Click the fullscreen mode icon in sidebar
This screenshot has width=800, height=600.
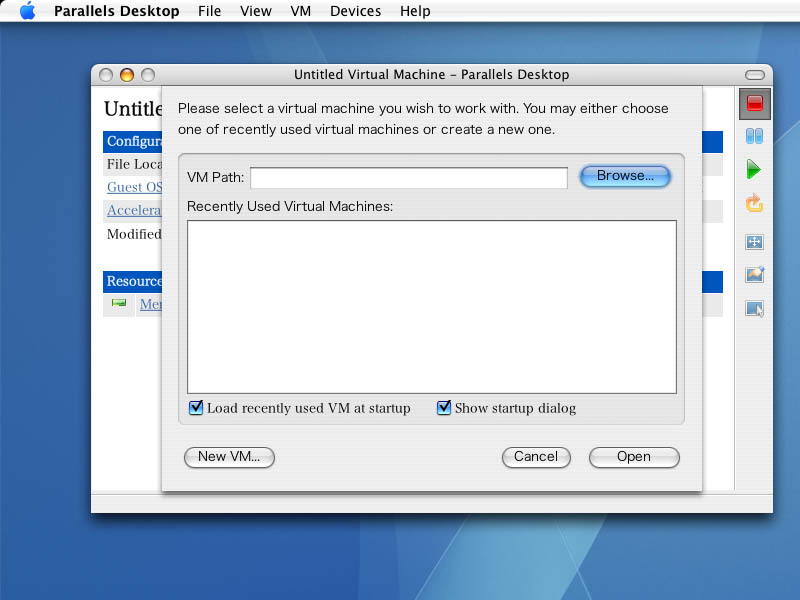(755, 242)
